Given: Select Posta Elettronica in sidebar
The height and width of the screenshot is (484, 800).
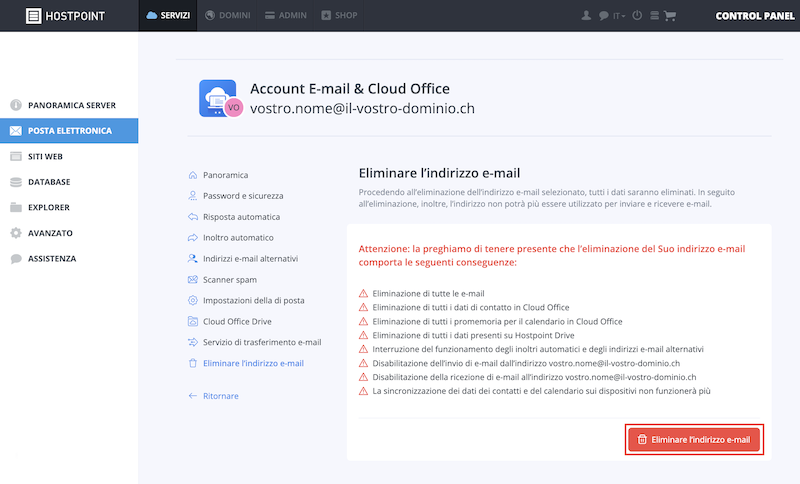Looking at the screenshot, I should [69, 131].
